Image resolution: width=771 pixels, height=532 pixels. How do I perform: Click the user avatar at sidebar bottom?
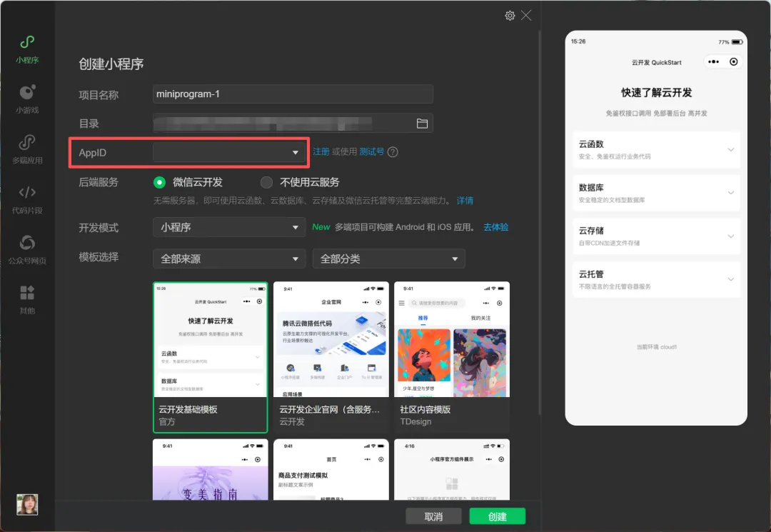point(27,504)
